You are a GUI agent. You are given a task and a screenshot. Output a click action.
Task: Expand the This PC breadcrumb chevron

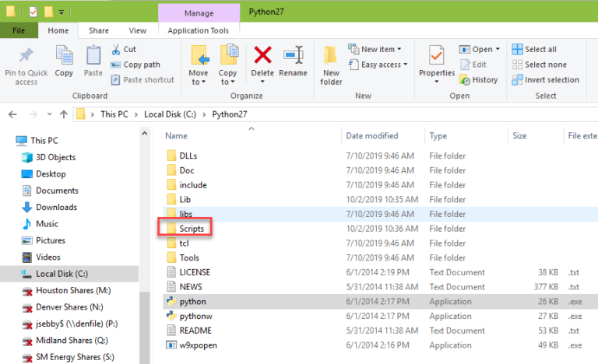click(x=136, y=114)
